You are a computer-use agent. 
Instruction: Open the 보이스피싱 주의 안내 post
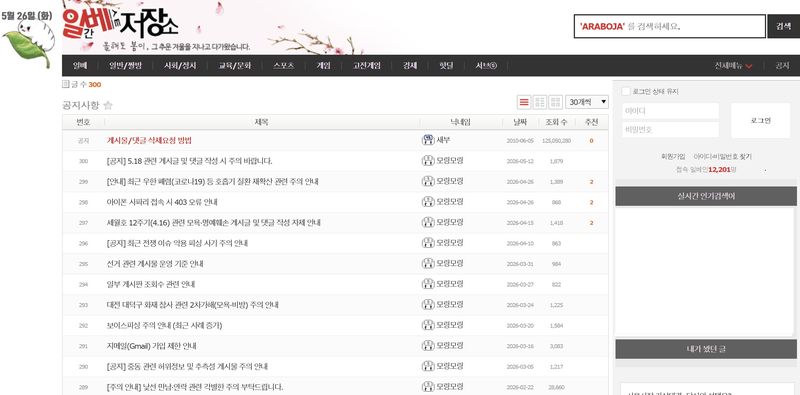[164, 325]
